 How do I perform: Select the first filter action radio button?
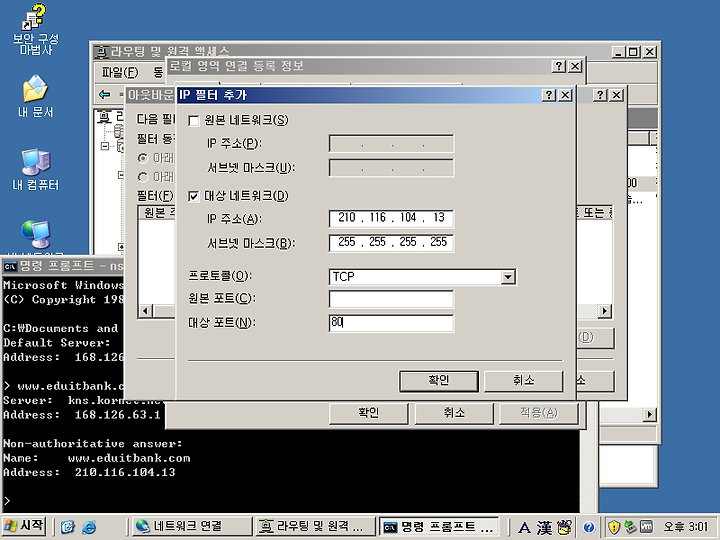coord(143,158)
